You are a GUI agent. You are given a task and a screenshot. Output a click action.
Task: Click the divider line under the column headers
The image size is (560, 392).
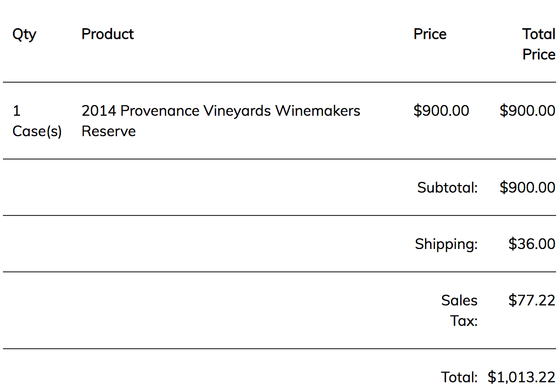(279, 82)
